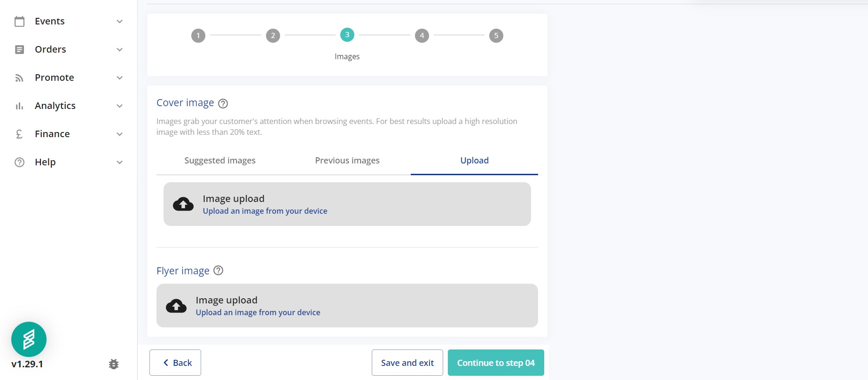Viewport: 868px width, 380px height.
Task: Click the Analytics bar chart icon
Action: coord(19,106)
